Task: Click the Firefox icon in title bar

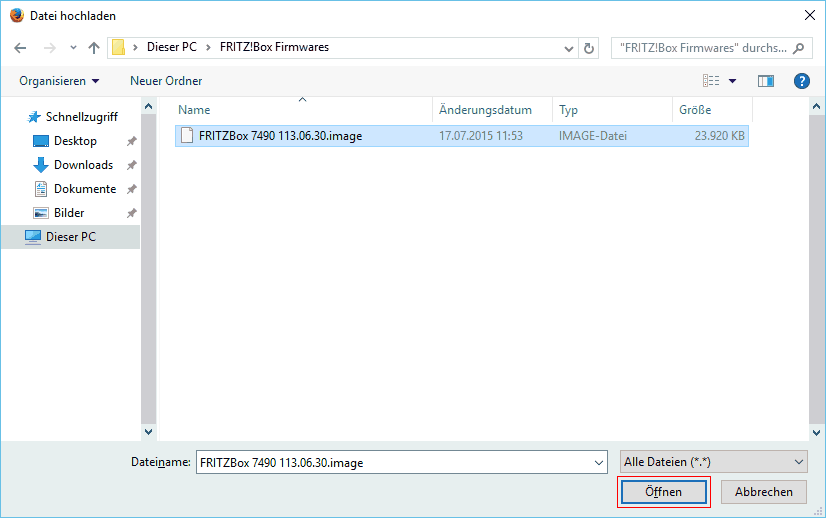Action: click(17, 15)
